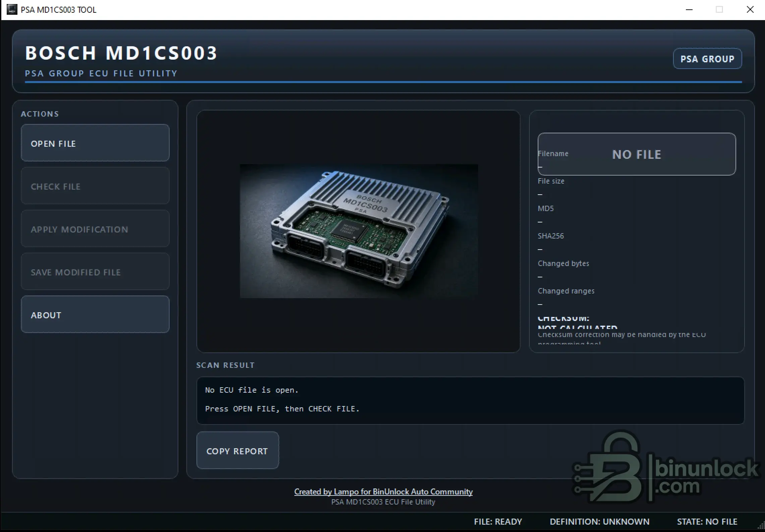This screenshot has height=532, width=765.
Task: Click the OPEN FILE button
Action: 95,143
